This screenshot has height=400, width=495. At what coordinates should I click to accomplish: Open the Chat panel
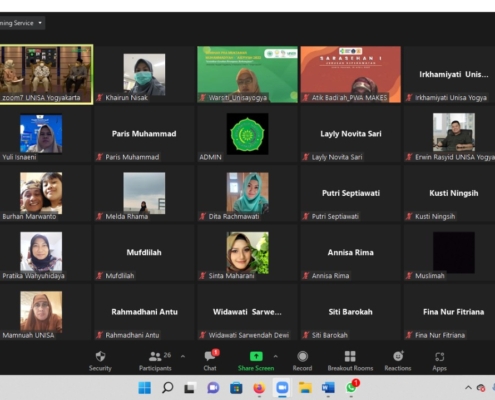[210, 361]
